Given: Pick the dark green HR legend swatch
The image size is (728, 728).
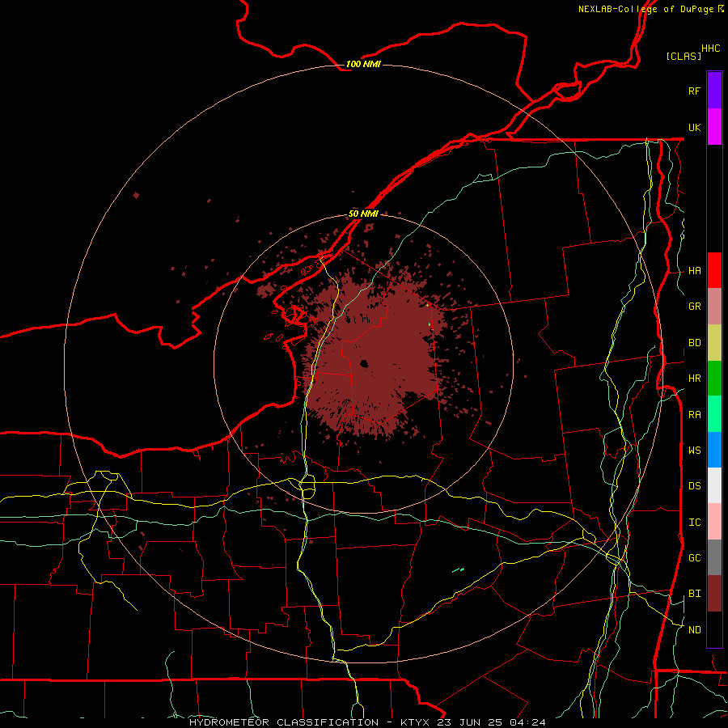Looking at the screenshot, I should [714, 379].
